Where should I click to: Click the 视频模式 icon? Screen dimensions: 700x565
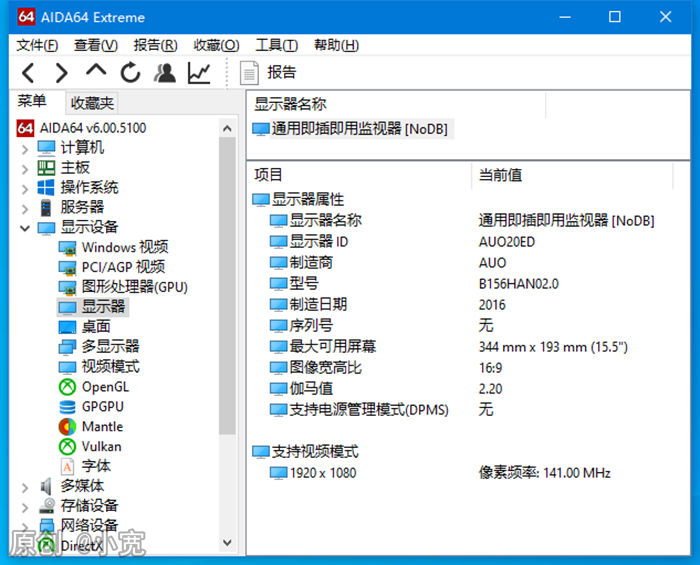tap(67, 367)
